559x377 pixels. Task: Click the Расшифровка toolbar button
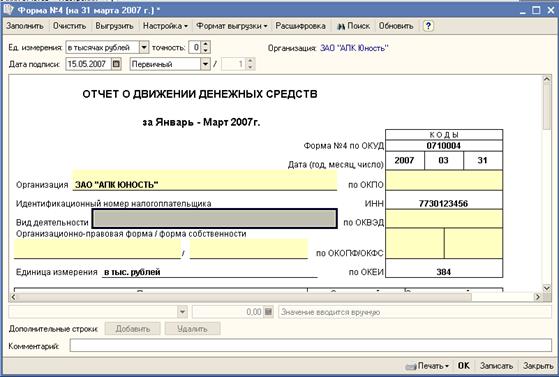click(301, 26)
